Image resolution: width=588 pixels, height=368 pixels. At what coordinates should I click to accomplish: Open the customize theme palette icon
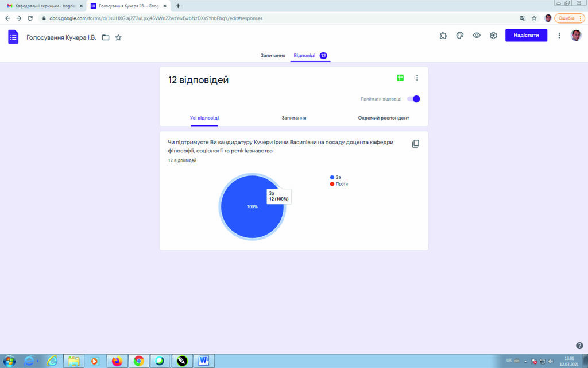coord(459,36)
